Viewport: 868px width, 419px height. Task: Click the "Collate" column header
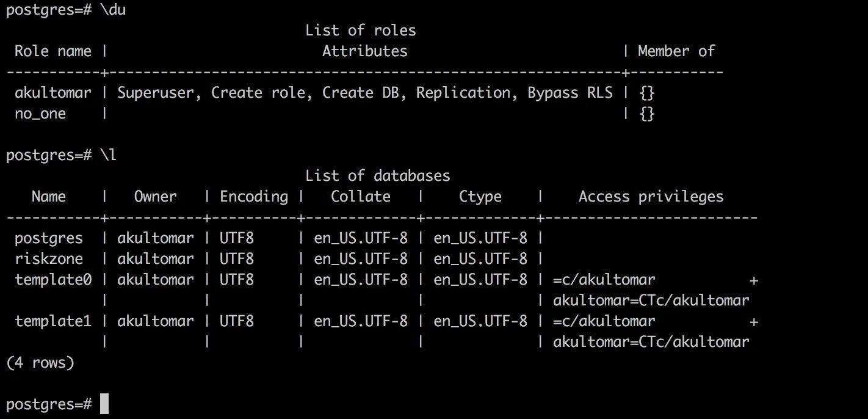(360, 197)
